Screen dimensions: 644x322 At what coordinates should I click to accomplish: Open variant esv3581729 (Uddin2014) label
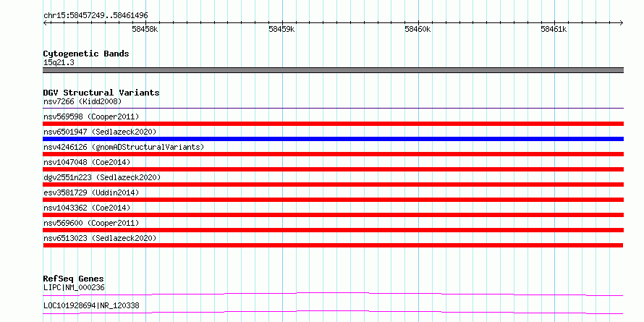(x=91, y=192)
